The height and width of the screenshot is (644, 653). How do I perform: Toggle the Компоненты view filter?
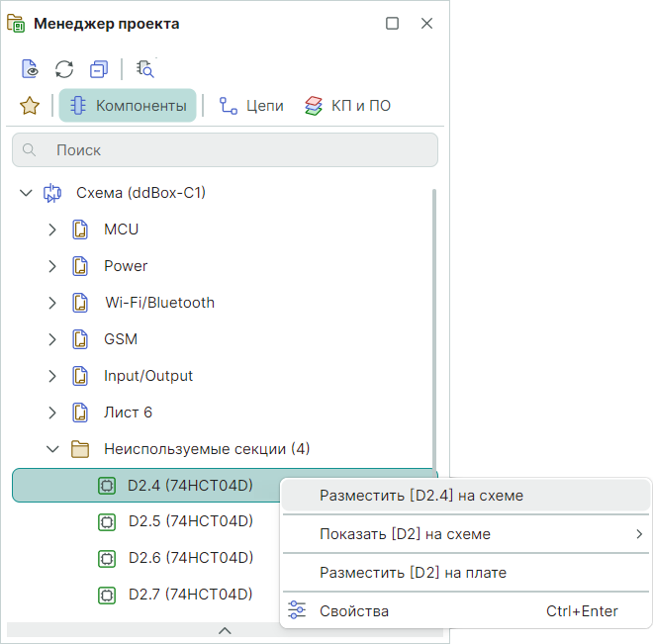point(128,106)
